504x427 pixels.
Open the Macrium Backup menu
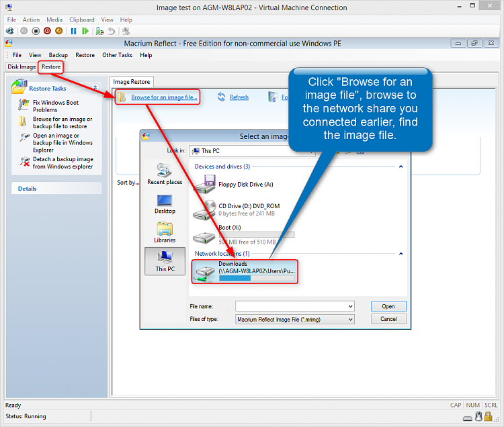[x=58, y=55]
